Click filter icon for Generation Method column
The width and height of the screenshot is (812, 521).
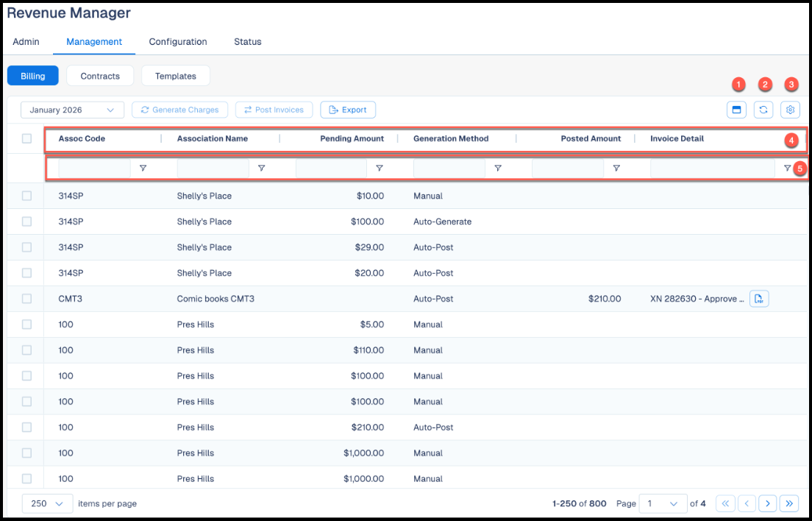[x=498, y=169]
